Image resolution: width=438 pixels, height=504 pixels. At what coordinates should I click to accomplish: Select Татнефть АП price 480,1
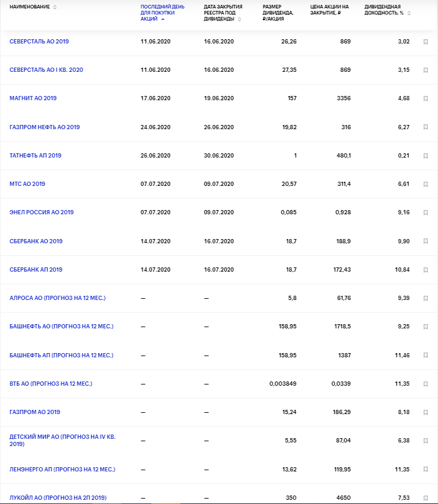click(x=343, y=155)
